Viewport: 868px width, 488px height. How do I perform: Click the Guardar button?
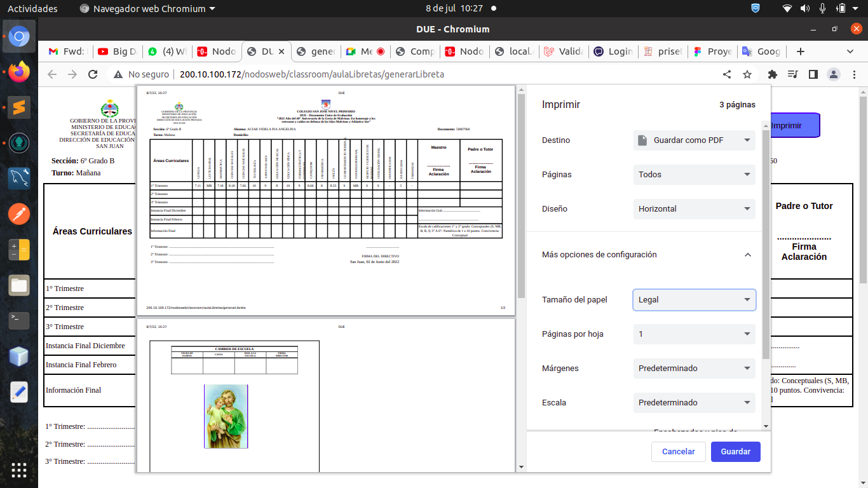pos(735,452)
